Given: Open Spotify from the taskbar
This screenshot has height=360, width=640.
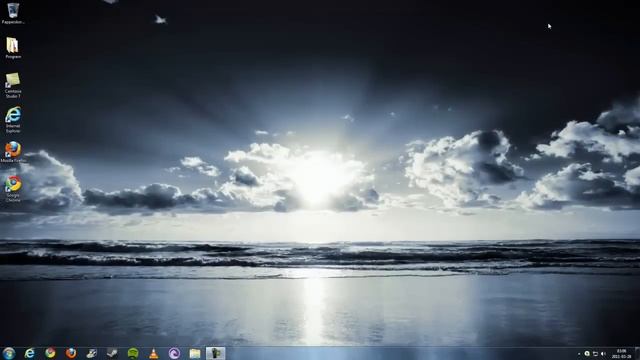Looking at the screenshot, I should (133, 353).
